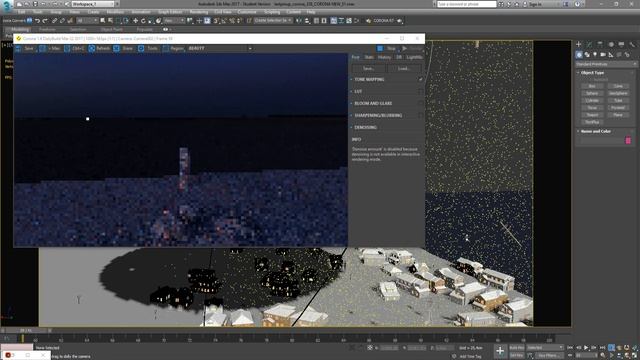Viewport: 640px width, 360px height.
Task: Select Cameras category icon
Action: click(x=603, y=54)
